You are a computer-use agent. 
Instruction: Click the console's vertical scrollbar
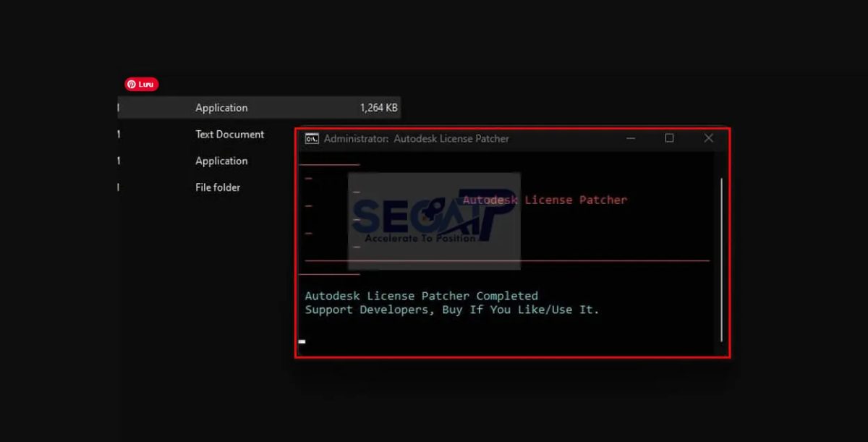click(x=721, y=259)
